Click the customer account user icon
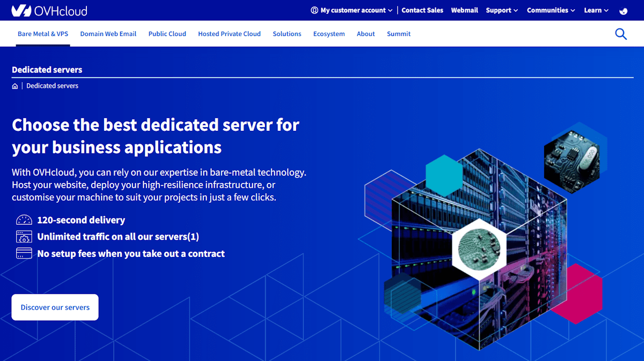This screenshot has width=644, height=361. coord(314,10)
